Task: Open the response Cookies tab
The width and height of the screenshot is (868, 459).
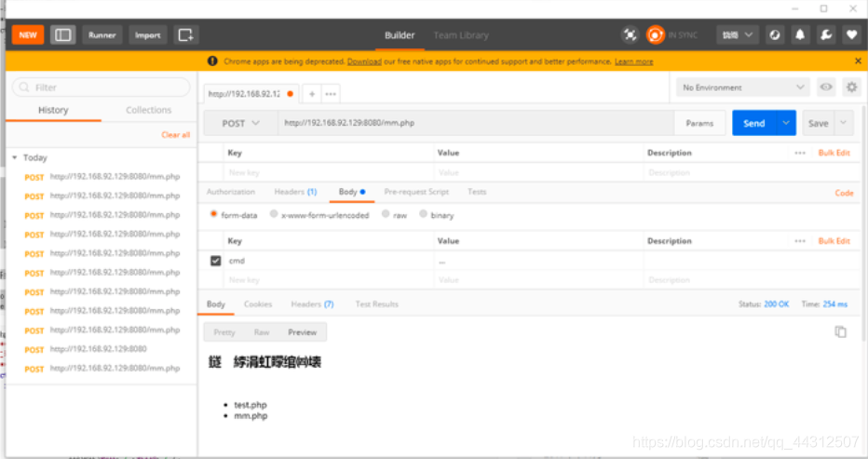Action: [x=258, y=304]
